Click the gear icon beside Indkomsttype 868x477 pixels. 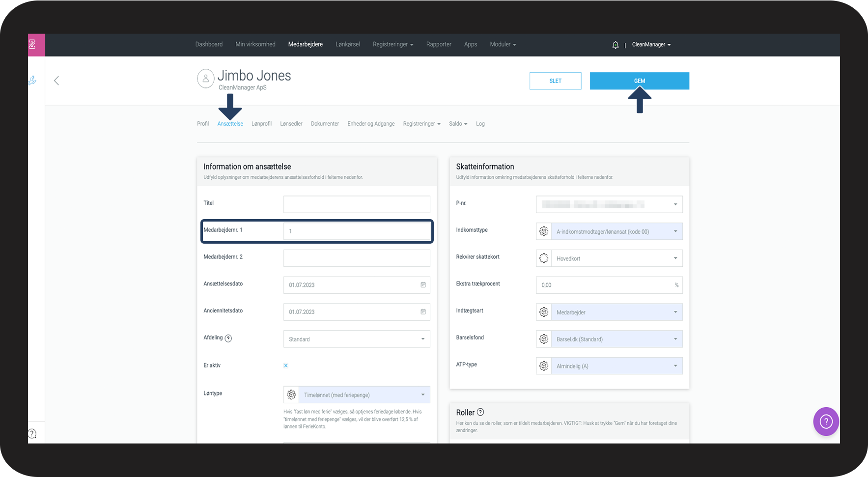pyautogui.click(x=544, y=231)
